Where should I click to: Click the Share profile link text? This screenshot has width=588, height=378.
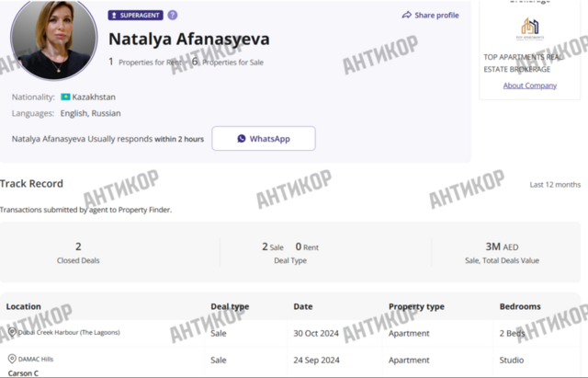click(x=436, y=16)
